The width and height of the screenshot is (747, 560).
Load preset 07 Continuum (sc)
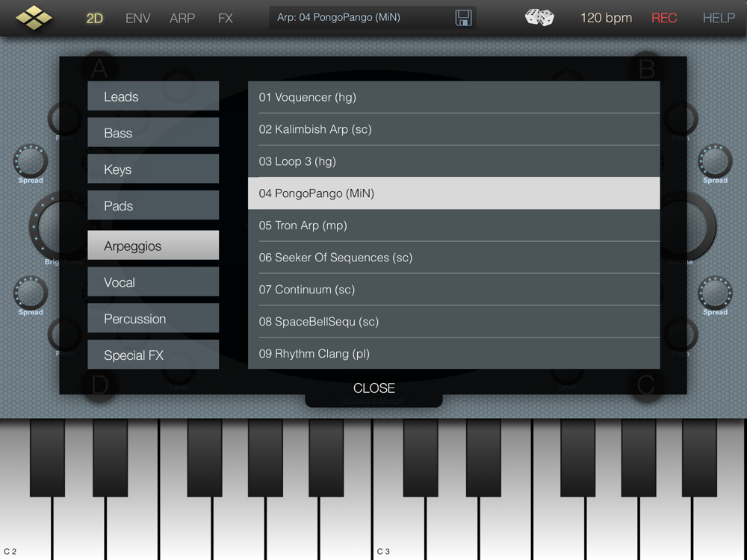pyautogui.click(x=454, y=289)
